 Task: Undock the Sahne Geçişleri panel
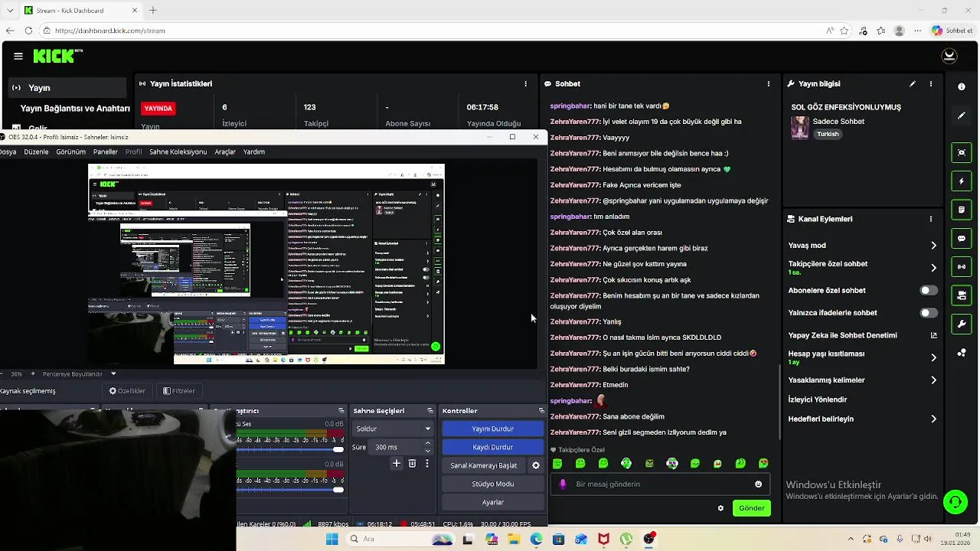pos(431,411)
